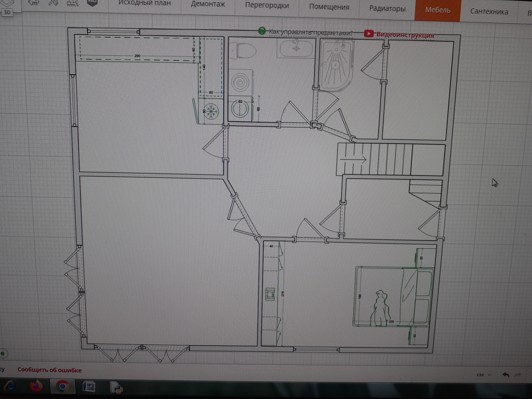The height and width of the screenshot is (399, 532).
Task: Switch to the Перегородки tab
Action: pos(267,5)
